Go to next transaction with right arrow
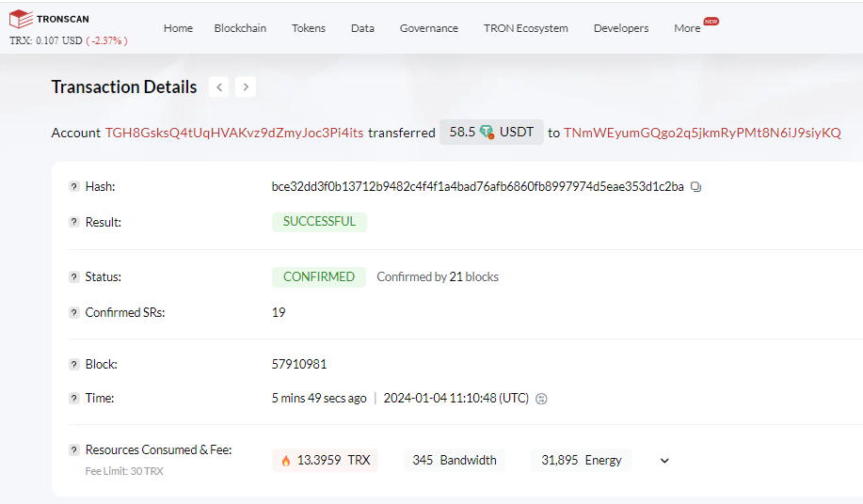 (246, 87)
